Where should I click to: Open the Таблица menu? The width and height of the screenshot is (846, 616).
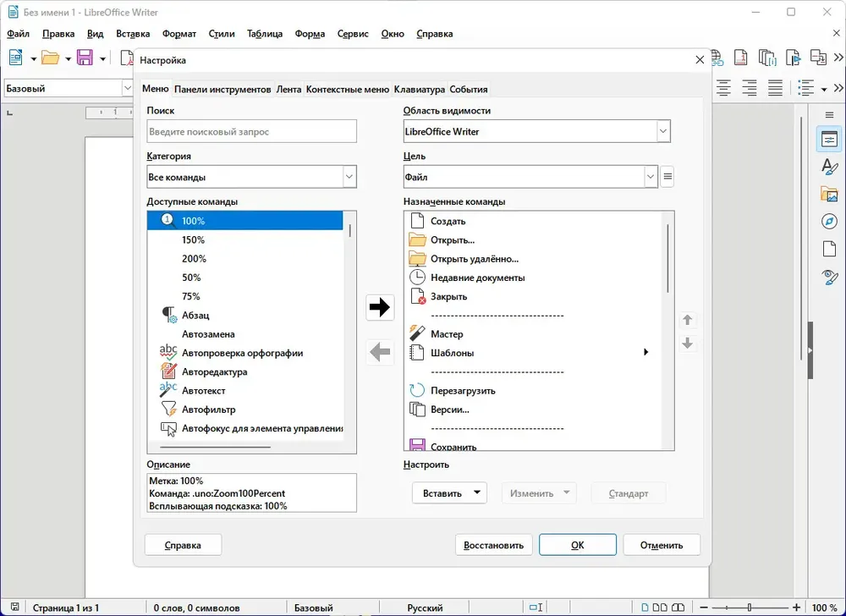[264, 34]
